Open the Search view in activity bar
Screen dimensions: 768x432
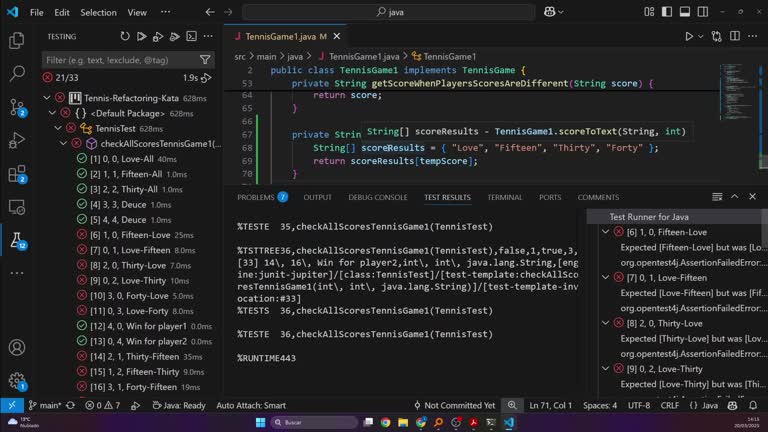(17, 73)
